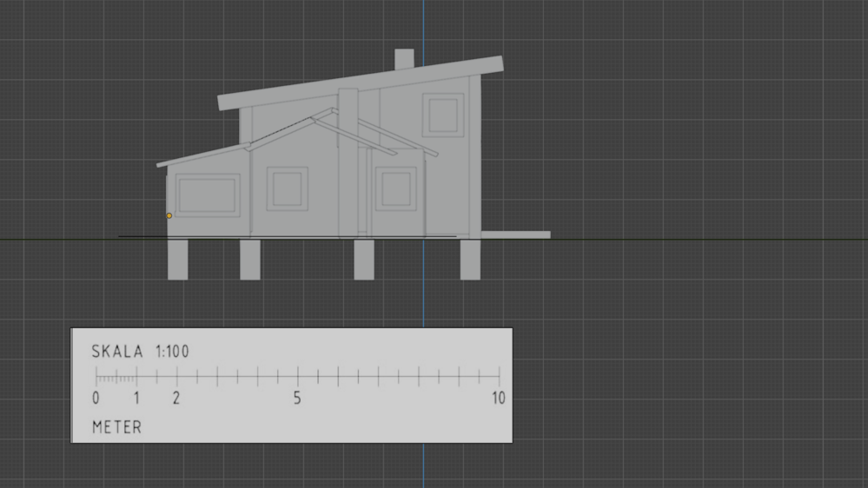This screenshot has height=488, width=868.
Task: Select the square window left of the central column
Action: (x=287, y=189)
